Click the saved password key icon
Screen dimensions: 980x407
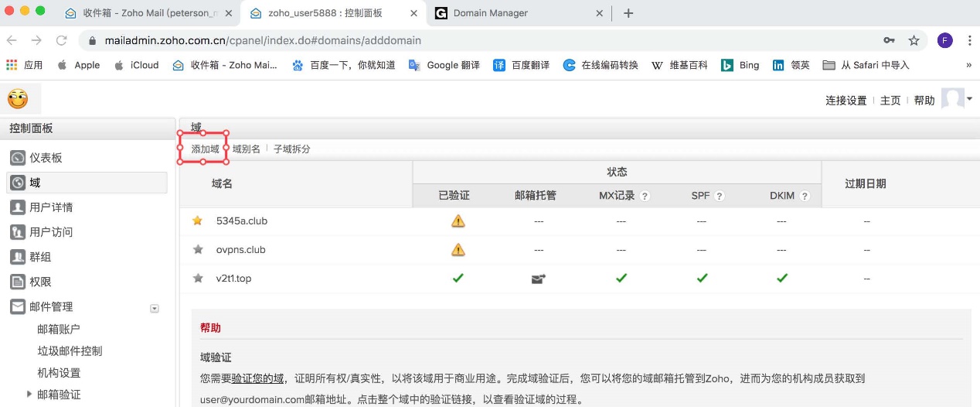(x=890, y=40)
